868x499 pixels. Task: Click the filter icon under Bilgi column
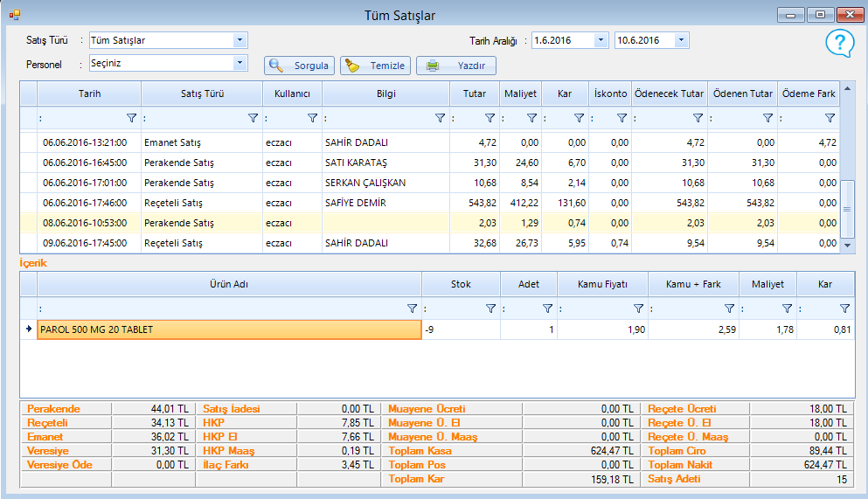[x=441, y=118]
